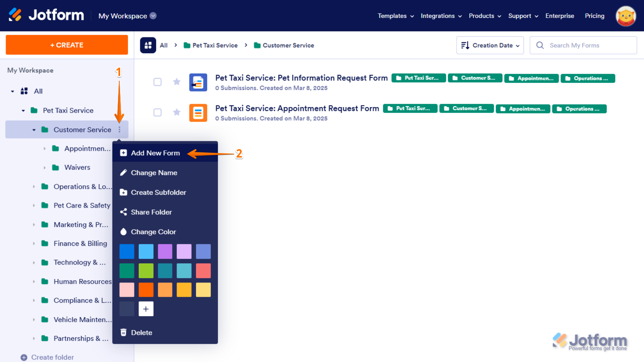Go to the Enterprise page
644x362 pixels.
pos(560,16)
